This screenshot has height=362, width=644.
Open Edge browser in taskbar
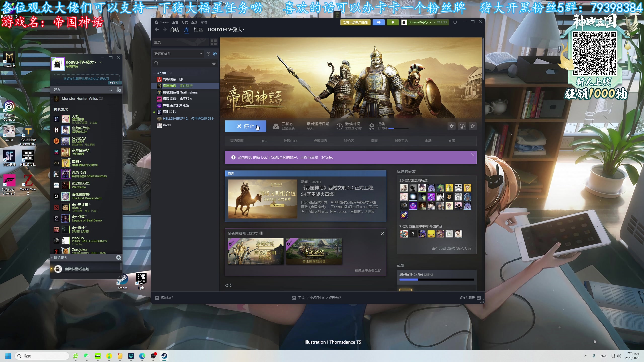click(142, 356)
